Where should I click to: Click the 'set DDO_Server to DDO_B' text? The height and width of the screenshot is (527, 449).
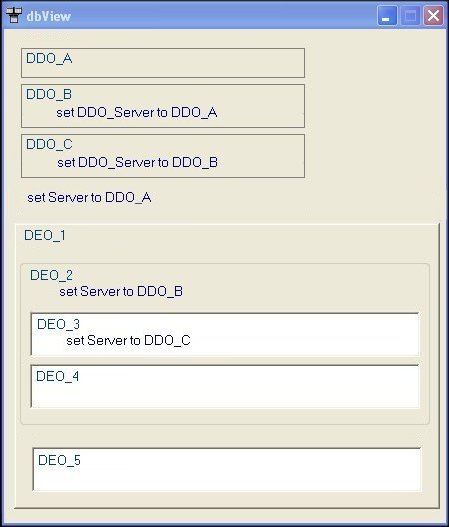[x=137, y=163]
